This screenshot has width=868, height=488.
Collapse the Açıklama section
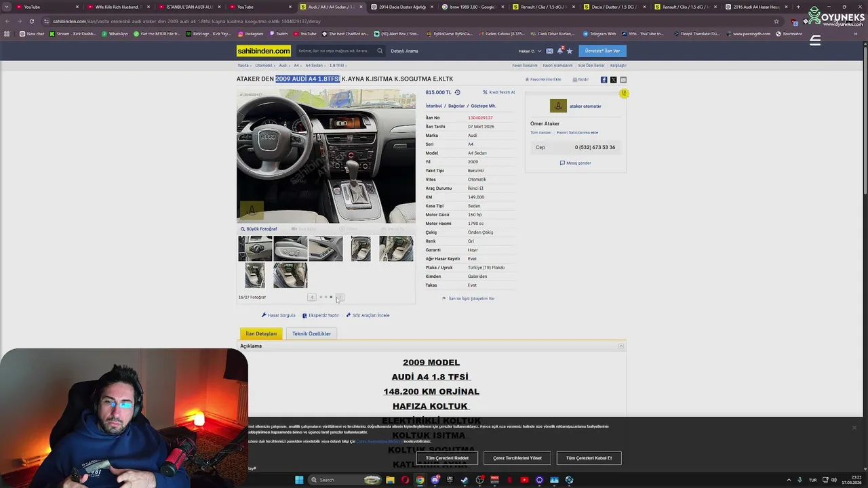(x=620, y=346)
